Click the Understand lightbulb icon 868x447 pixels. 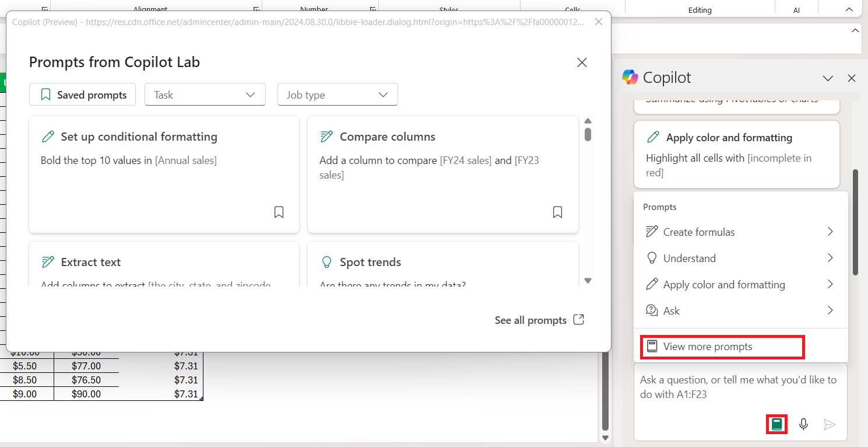(652, 258)
